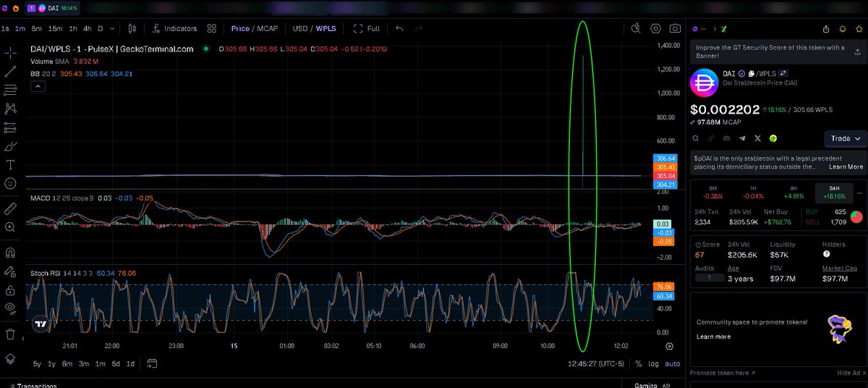
Task: Change candlestick chart style
Action: pyautogui.click(x=132, y=28)
